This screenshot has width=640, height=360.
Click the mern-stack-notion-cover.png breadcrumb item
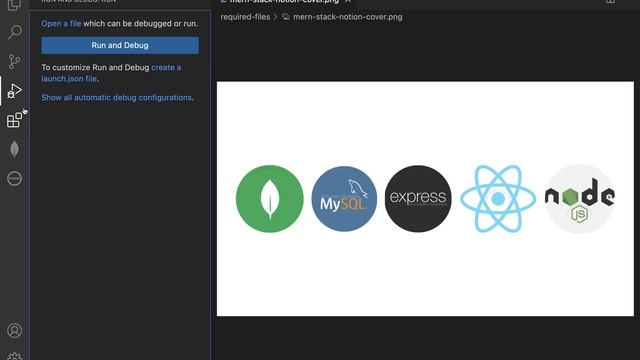(348, 17)
